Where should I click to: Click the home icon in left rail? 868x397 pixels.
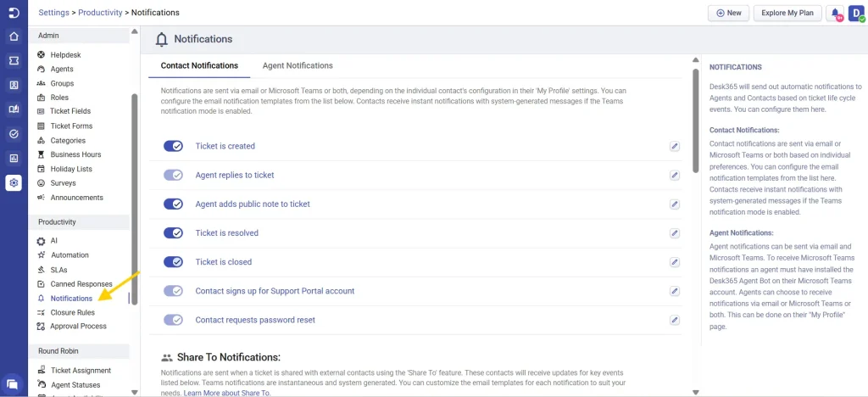14,36
